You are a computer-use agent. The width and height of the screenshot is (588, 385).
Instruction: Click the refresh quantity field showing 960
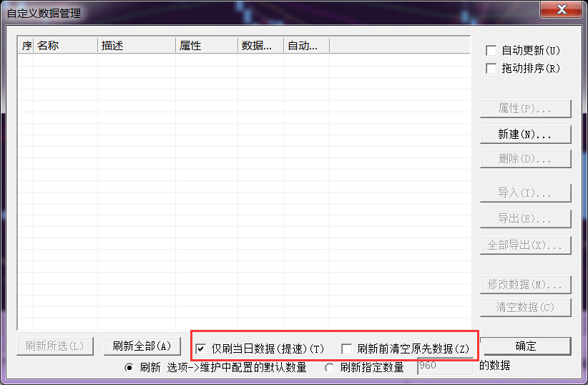(x=444, y=366)
